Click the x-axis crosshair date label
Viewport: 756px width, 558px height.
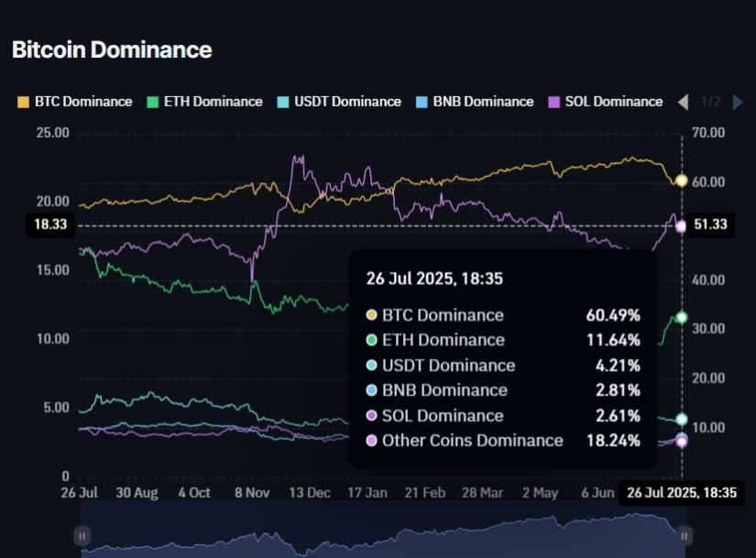pos(681,493)
